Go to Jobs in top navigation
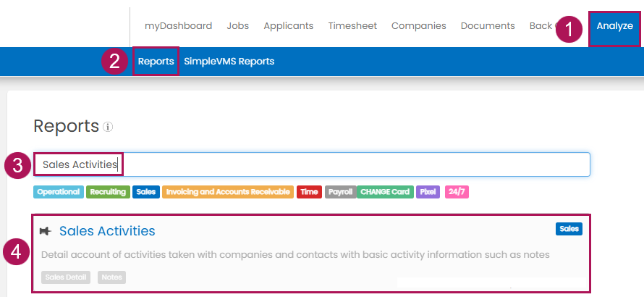644x297 pixels. (x=238, y=26)
